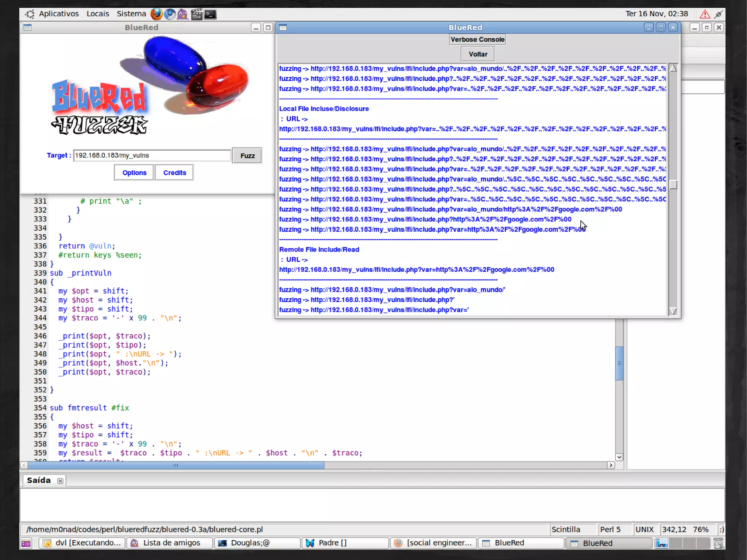This screenshot has height=560, width=747.
Task: Open the Options button
Action: coord(134,173)
